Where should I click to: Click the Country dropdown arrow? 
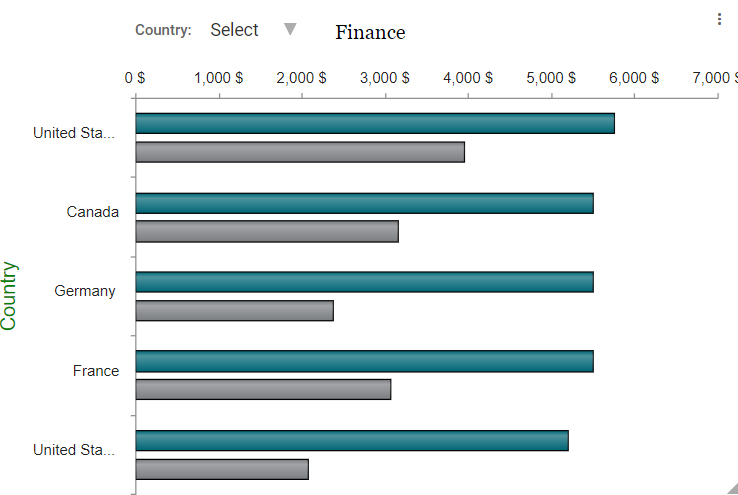(290, 30)
